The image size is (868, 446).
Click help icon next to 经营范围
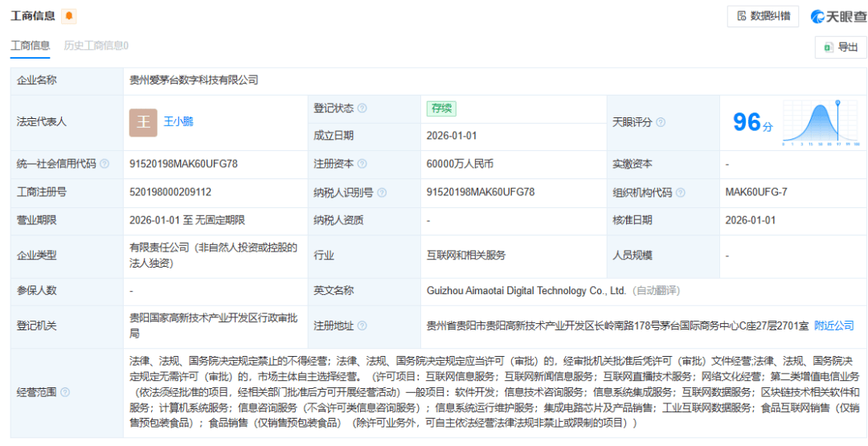tap(65, 393)
